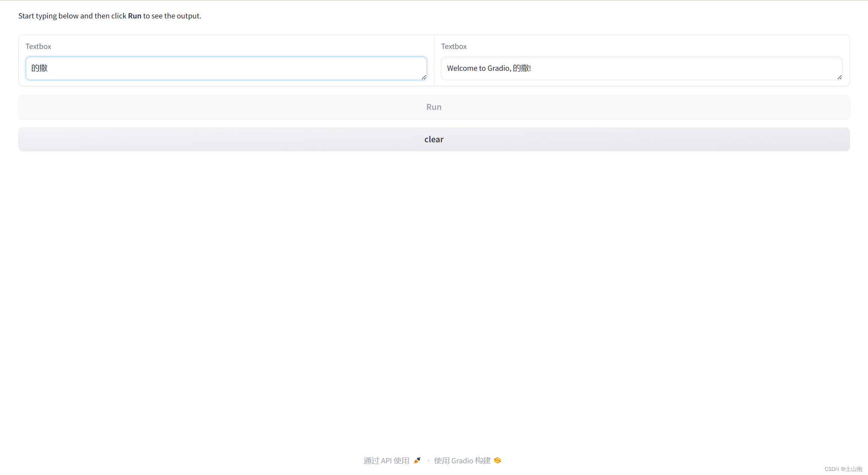Click the orange diamond layers emblem beside 构建
The width and height of the screenshot is (868, 475).
click(x=497, y=460)
